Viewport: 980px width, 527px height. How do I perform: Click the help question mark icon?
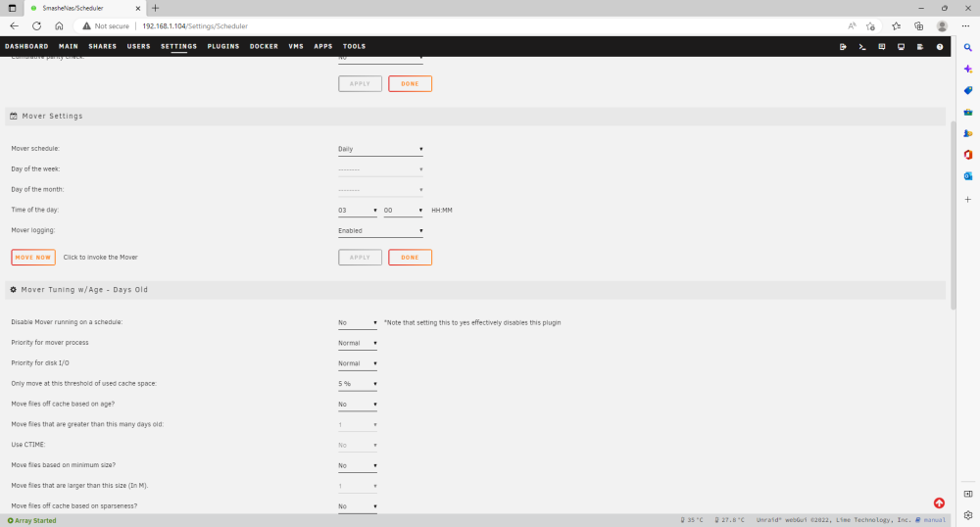click(x=940, y=47)
